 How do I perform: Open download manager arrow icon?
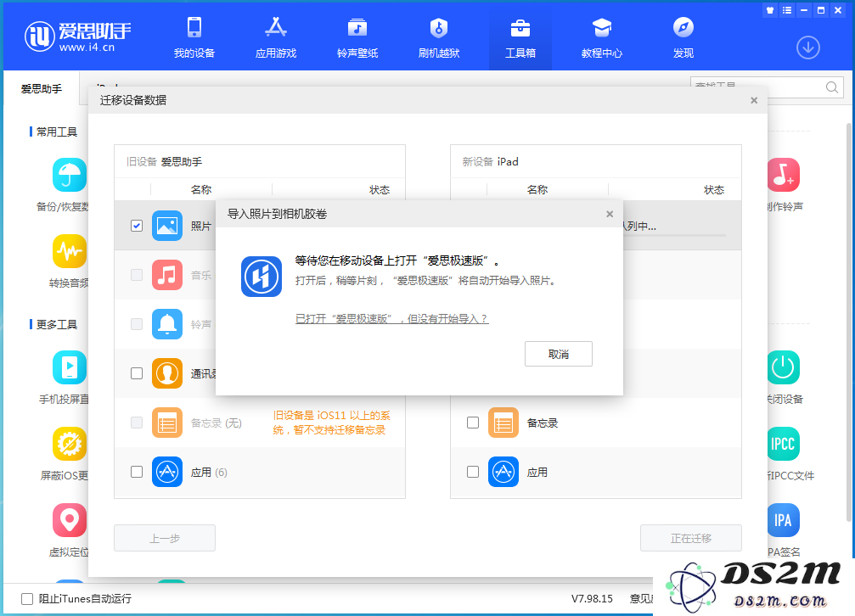point(808,48)
